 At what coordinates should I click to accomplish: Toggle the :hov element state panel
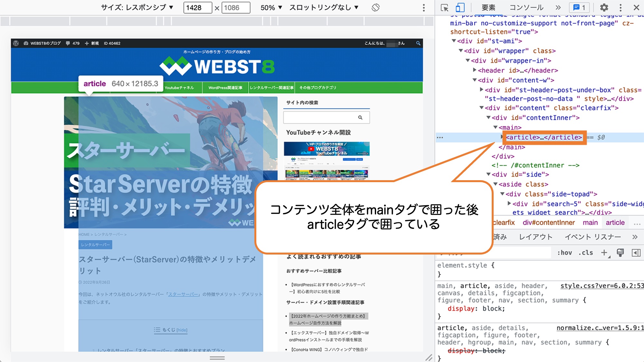pyautogui.click(x=564, y=253)
